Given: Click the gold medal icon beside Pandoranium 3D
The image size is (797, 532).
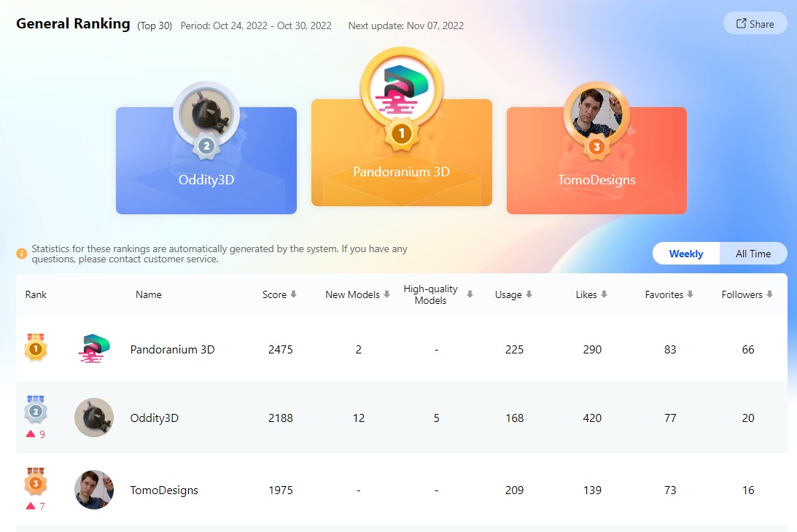Looking at the screenshot, I should (35, 349).
